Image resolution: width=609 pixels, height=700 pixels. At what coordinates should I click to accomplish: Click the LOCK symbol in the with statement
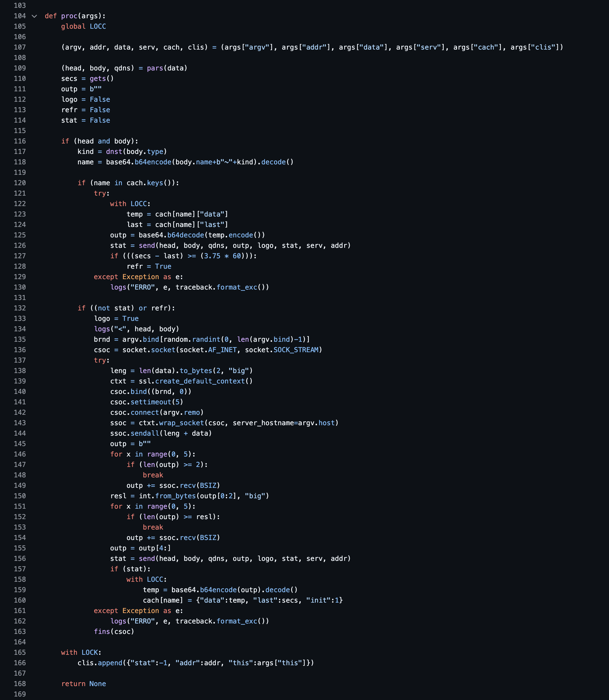[x=90, y=652]
